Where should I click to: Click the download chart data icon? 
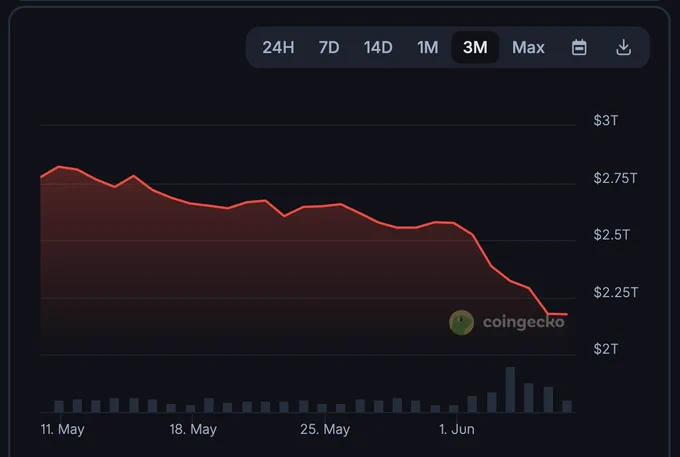tap(623, 47)
